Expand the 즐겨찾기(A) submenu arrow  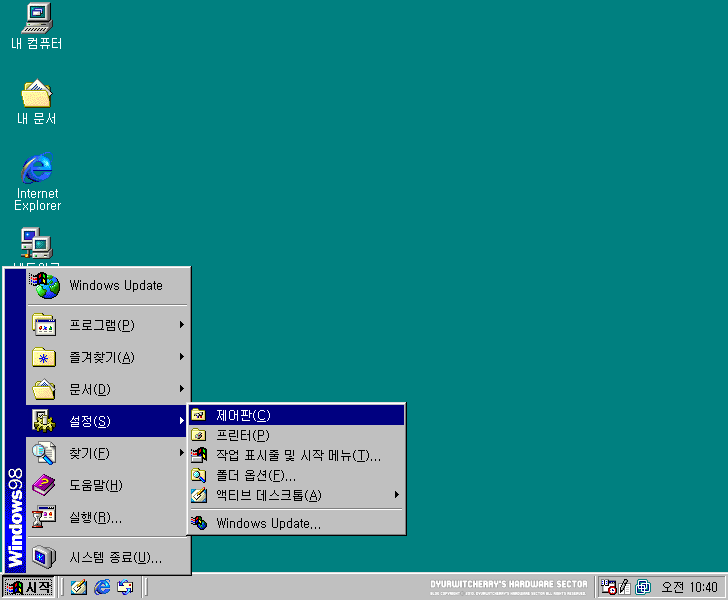[x=182, y=357]
